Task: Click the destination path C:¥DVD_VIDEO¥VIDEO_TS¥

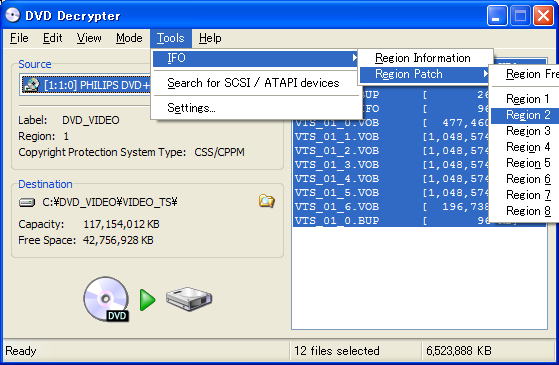Action: [110, 202]
